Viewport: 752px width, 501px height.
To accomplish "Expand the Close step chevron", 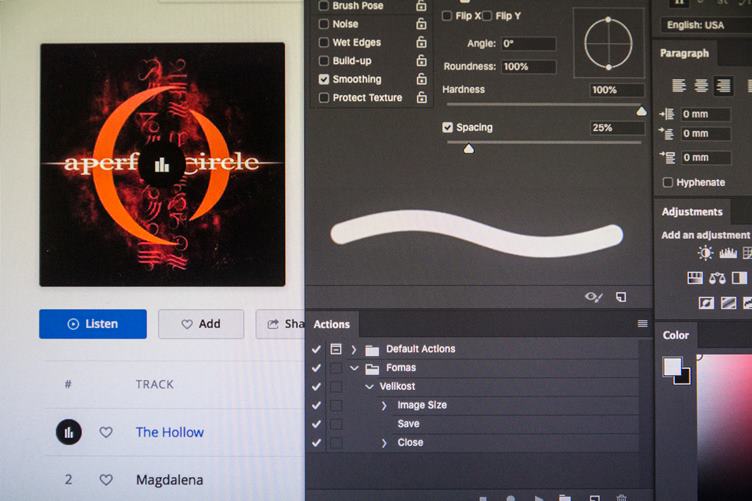I will [x=384, y=443].
